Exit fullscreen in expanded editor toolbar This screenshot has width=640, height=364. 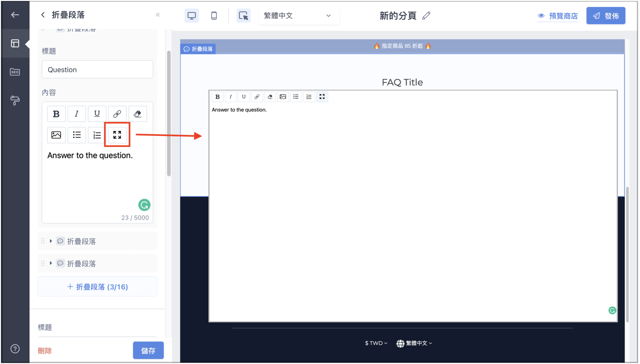point(322,97)
